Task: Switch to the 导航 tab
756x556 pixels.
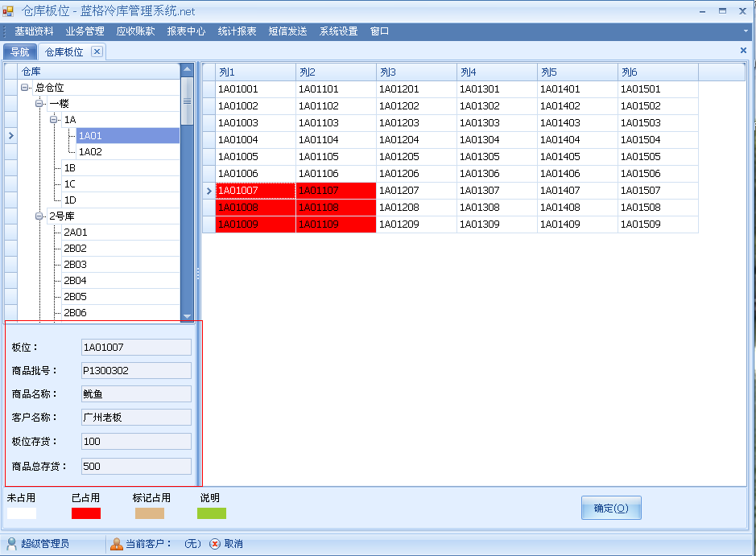Action: coord(19,52)
